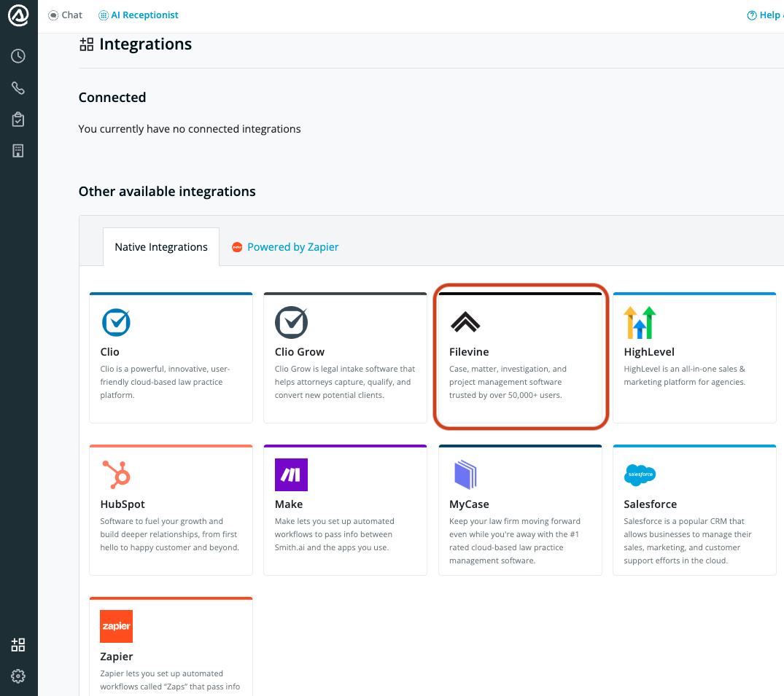The image size is (784, 696).
Task: Click the Clio Grow logo icon
Action: 292,322
